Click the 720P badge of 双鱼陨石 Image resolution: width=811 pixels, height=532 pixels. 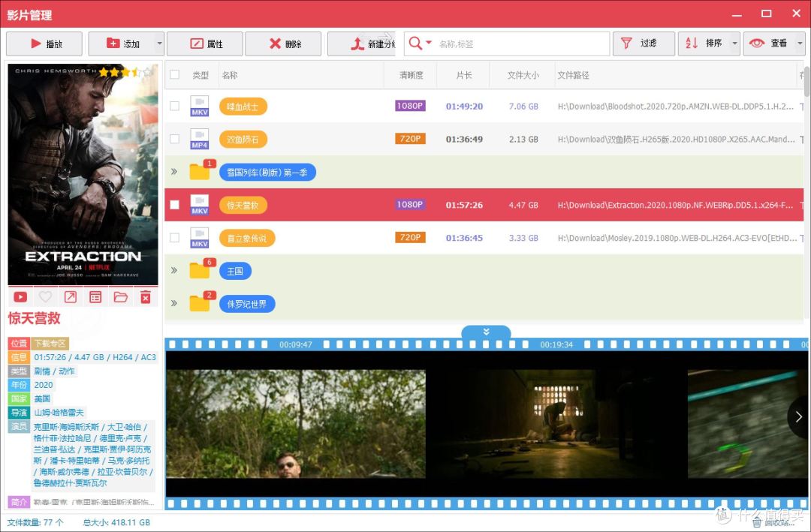(410, 139)
